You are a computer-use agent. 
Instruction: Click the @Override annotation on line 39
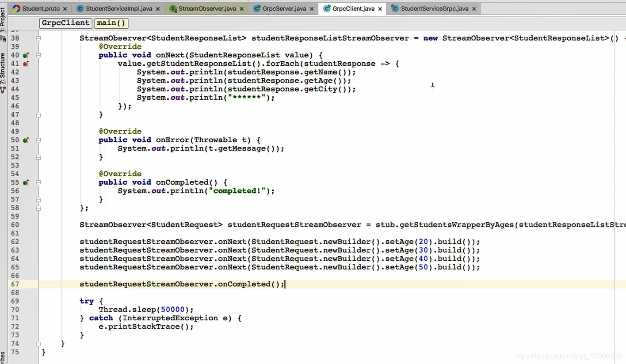pyautogui.click(x=120, y=47)
